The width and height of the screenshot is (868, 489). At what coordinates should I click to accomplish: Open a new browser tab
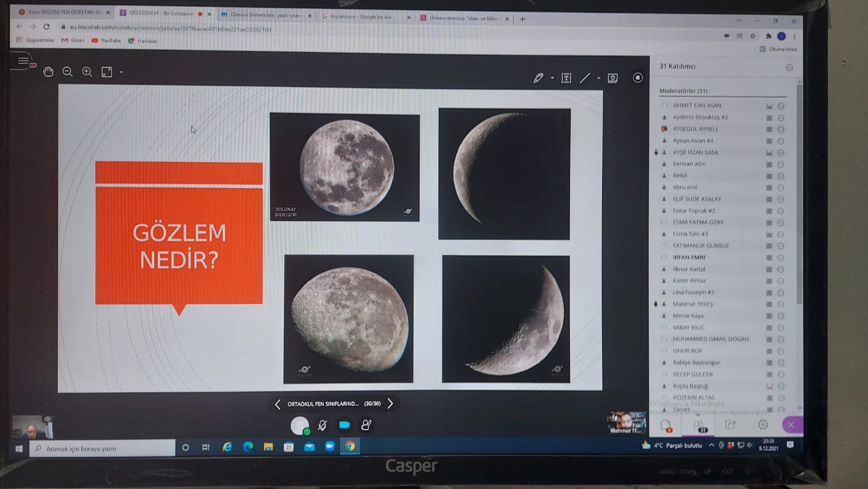(x=522, y=19)
